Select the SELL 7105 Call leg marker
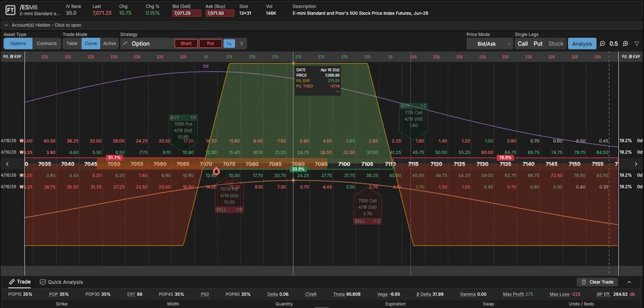The width and height of the screenshot is (644, 308). coord(368,207)
